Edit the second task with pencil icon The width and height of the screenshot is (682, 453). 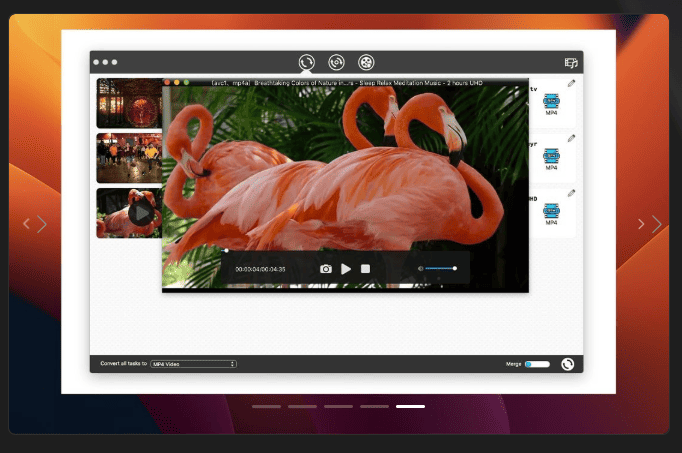tap(571, 138)
